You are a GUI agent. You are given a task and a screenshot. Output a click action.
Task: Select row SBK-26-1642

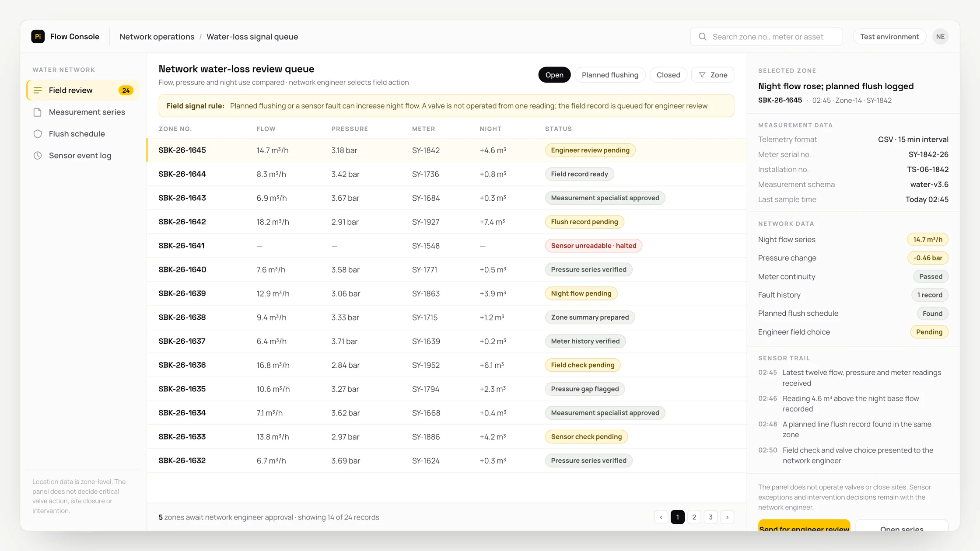446,222
